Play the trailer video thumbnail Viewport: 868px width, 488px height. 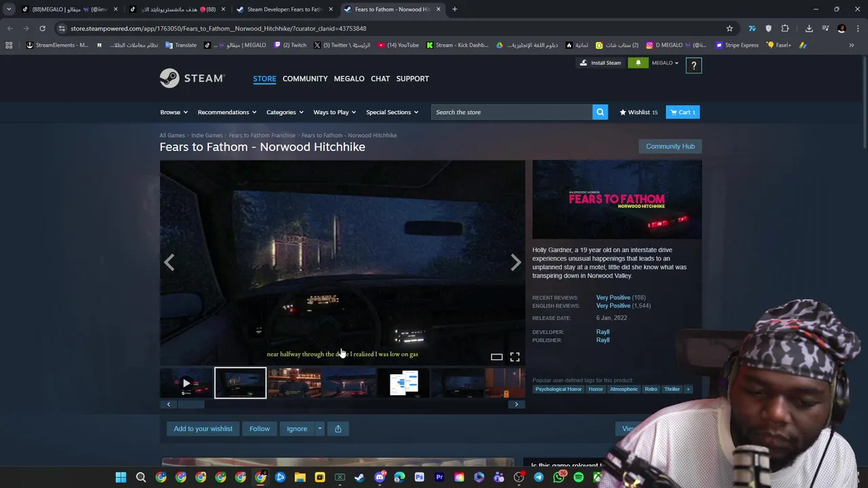coord(186,383)
